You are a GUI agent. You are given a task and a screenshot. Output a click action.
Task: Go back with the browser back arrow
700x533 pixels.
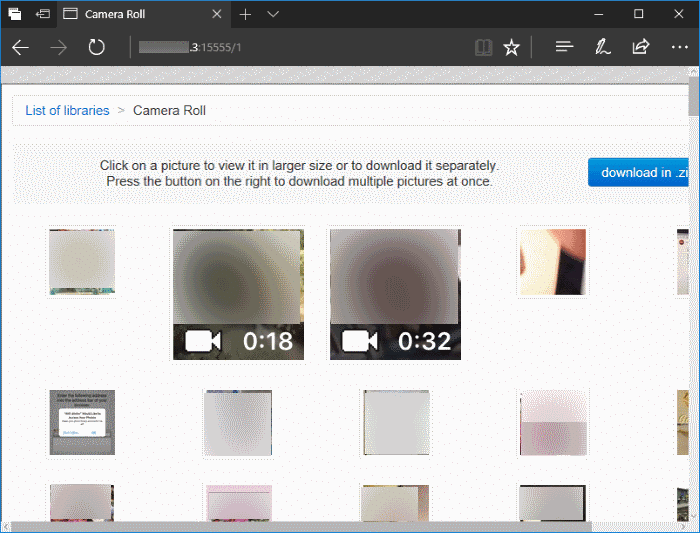tap(21, 47)
